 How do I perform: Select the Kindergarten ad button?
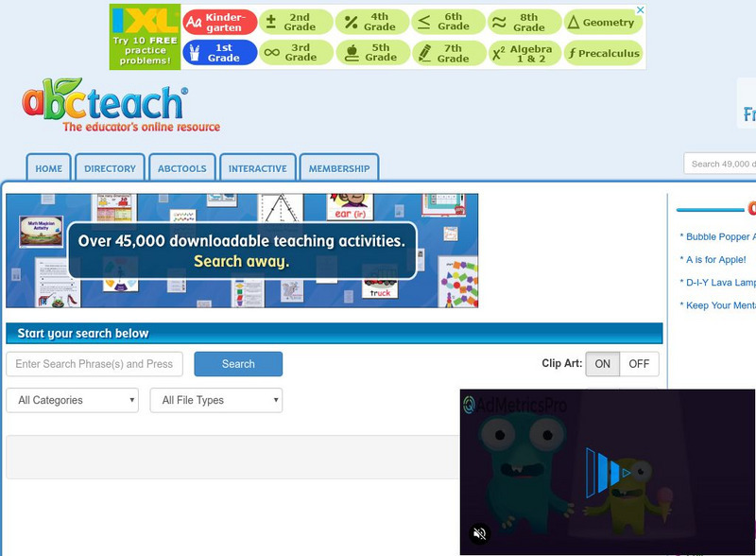pos(220,22)
